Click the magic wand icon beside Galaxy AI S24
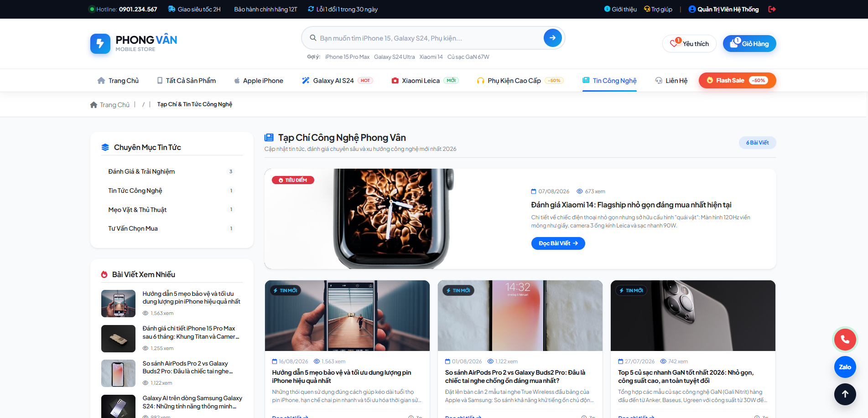The width and height of the screenshot is (868, 418). pyautogui.click(x=306, y=80)
